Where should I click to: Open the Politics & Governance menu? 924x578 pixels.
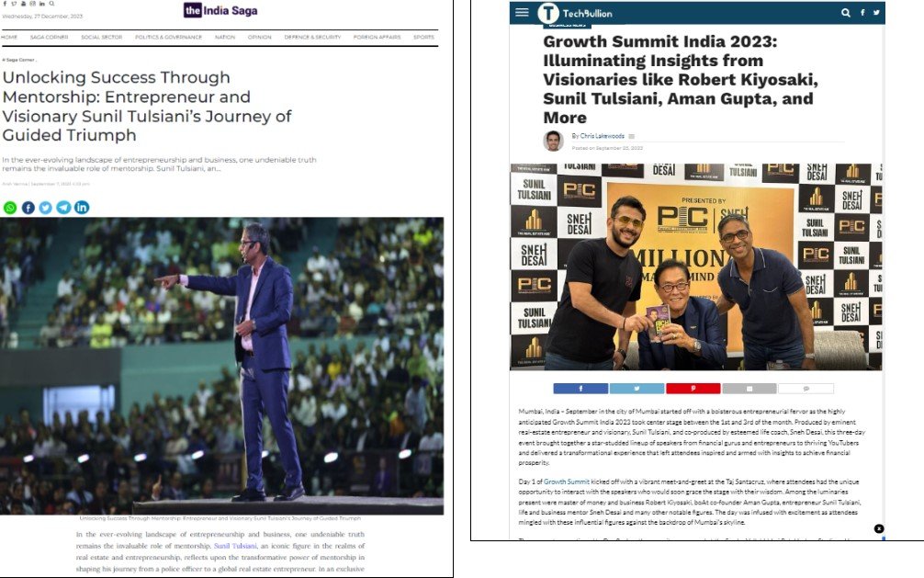(x=168, y=37)
